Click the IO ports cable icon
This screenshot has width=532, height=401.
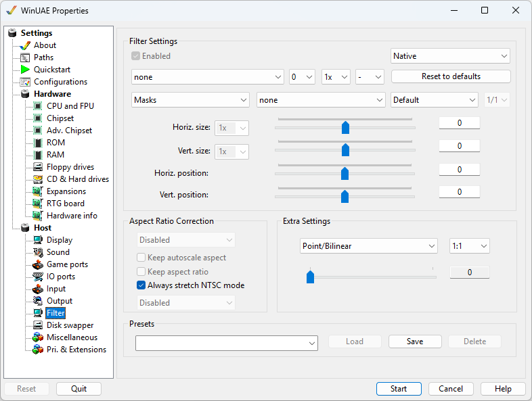pyautogui.click(x=38, y=277)
